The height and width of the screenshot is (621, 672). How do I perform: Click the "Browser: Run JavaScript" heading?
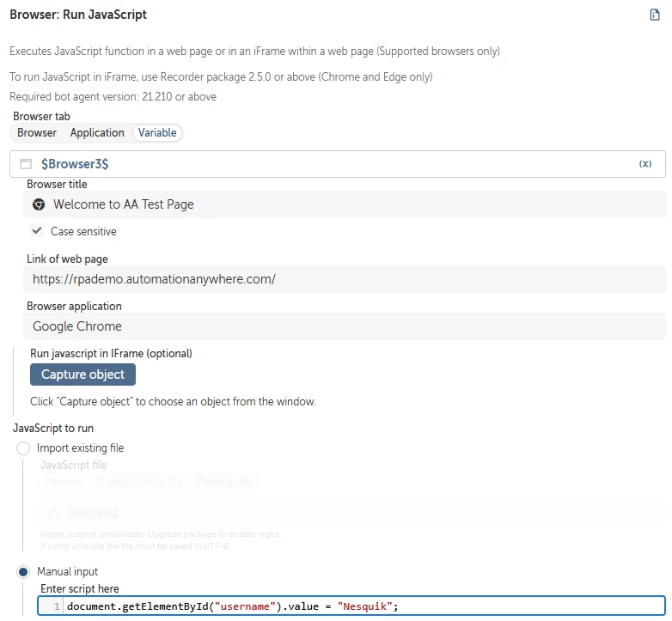point(78,15)
